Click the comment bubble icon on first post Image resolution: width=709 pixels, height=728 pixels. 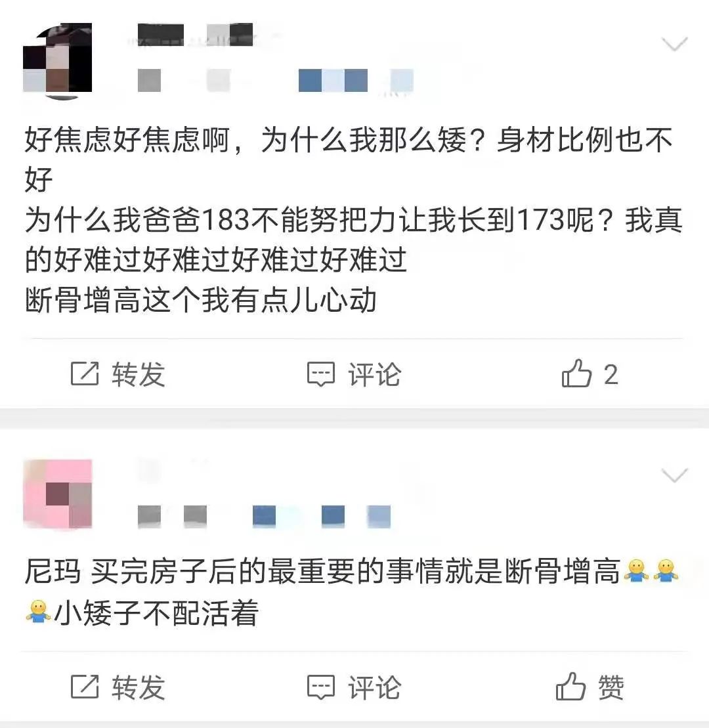[321, 374]
